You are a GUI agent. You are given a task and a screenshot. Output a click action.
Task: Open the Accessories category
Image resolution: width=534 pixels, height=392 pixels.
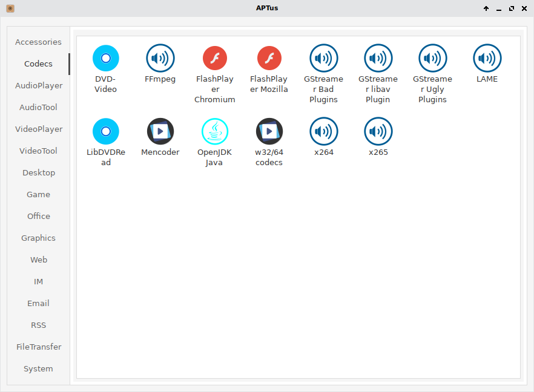tap(39, 42)
